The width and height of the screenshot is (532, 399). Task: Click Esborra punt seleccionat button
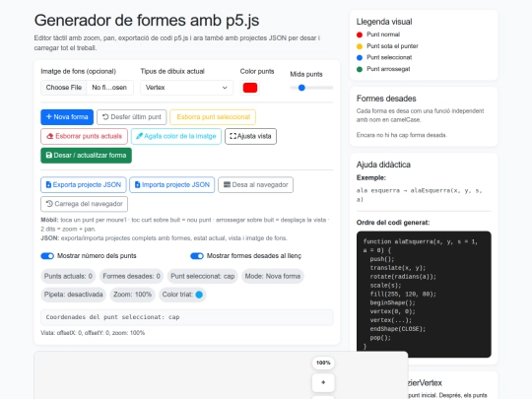(213, 117)
